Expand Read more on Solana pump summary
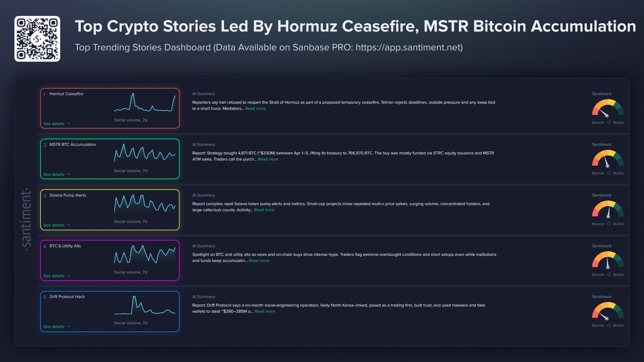 click(264, 210)
